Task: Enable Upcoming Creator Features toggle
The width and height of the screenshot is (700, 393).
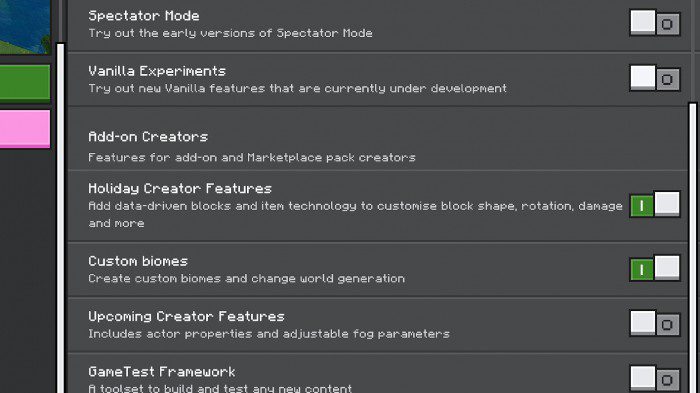Action: (x=655, y=324)
